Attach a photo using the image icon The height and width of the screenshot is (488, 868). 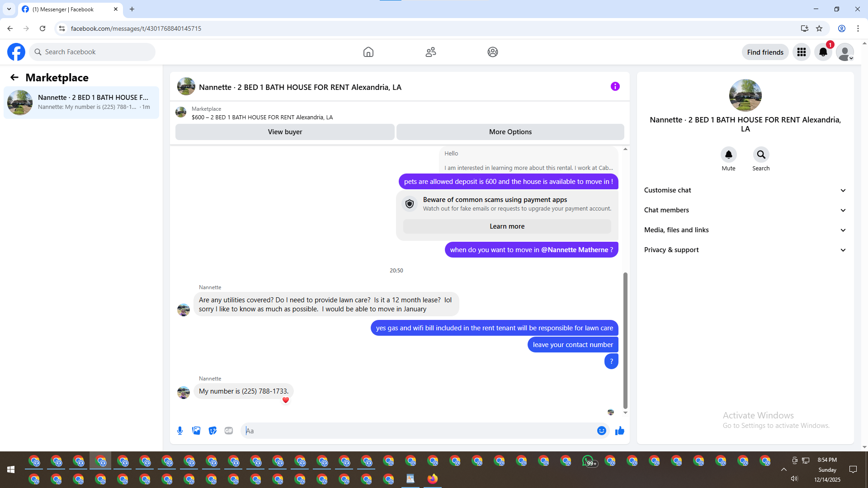196,431
